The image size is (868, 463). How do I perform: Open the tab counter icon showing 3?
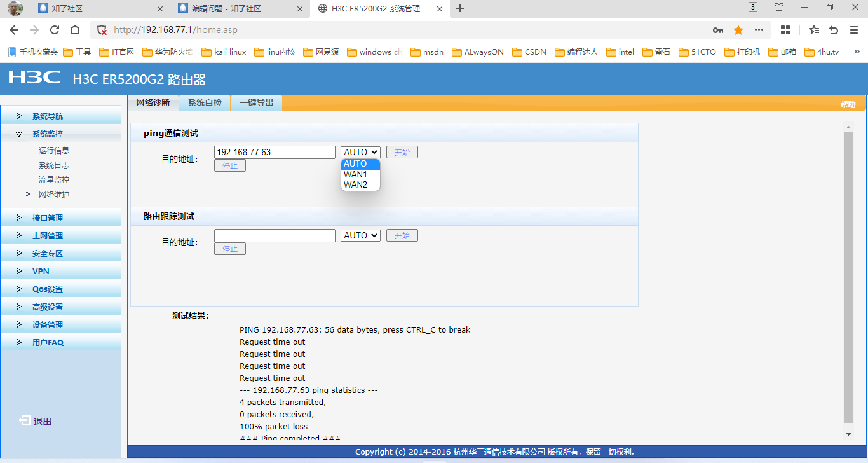[753, 7]
